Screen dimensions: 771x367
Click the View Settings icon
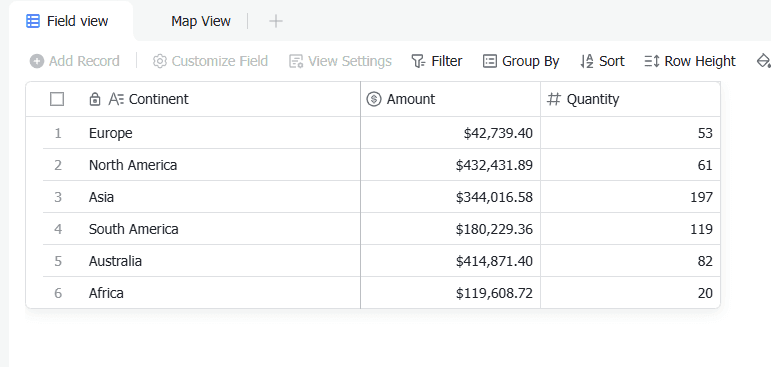[296, 61]
